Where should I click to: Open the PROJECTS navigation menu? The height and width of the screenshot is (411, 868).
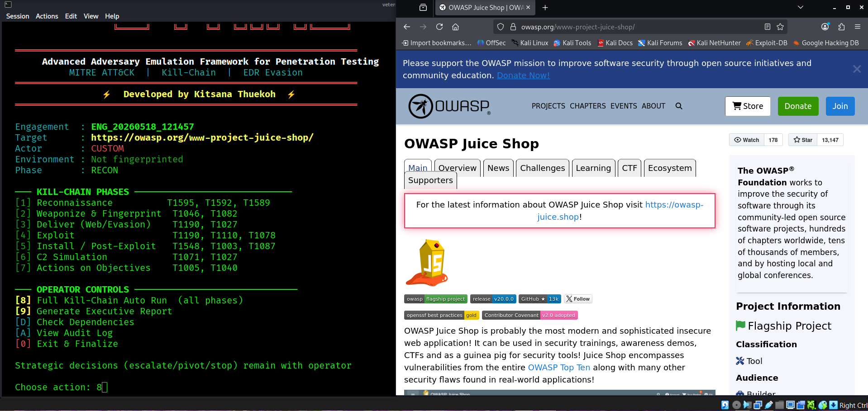[548, 106]
